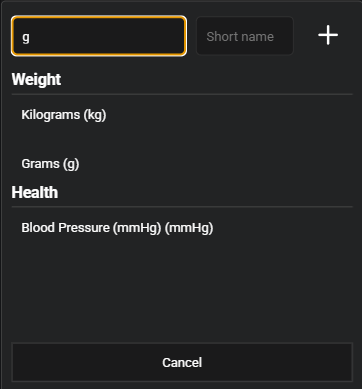Choose Grams under the Weight section

pyautogui.click(x=182, y=164)
